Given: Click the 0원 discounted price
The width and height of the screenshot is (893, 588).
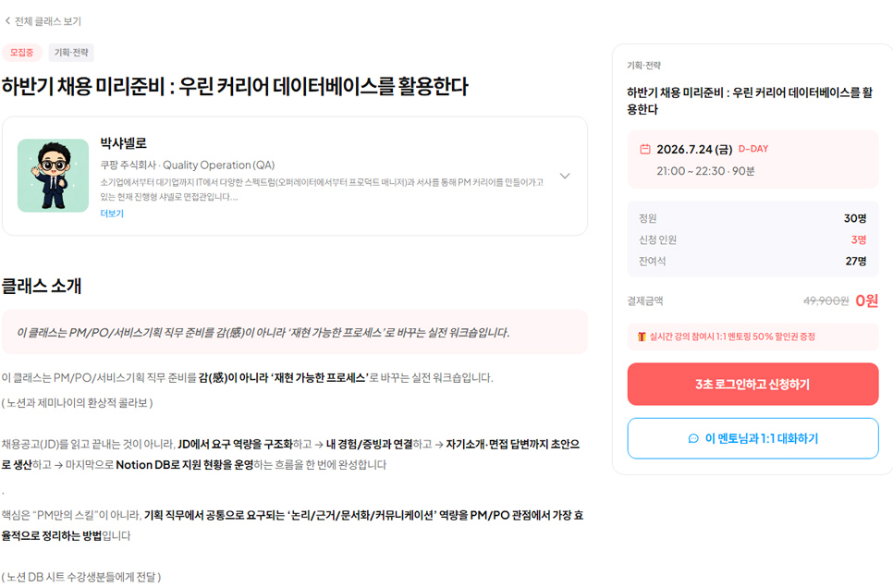Looking at the screenshot, I should click(x=867, y=300).
